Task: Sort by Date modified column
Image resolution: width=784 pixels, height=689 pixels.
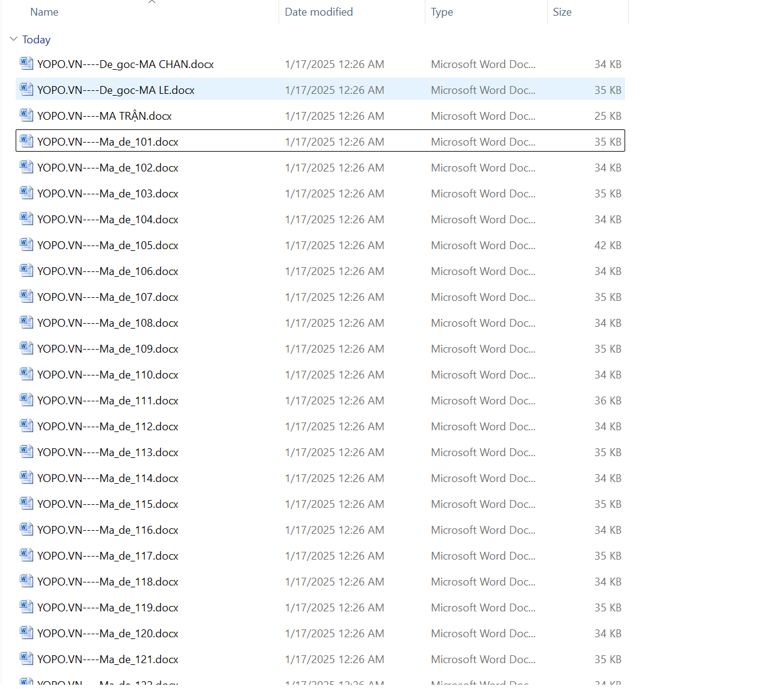Action: point(318,12)
